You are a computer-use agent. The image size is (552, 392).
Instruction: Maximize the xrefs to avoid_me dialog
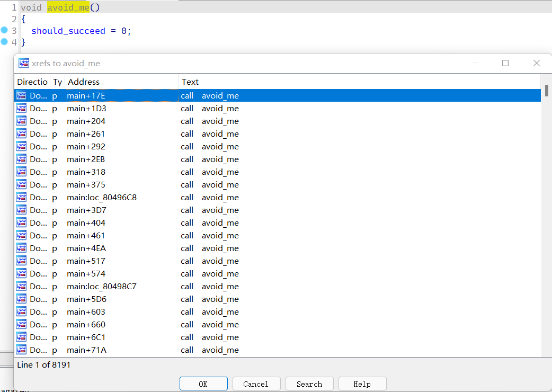pyautogui.click(x=505, y=63)
